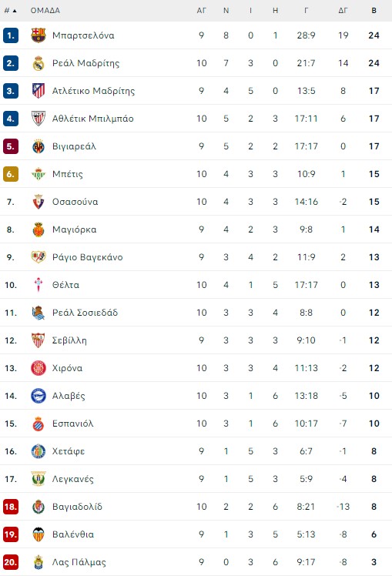Screen dimensions: 392x576
Task: Open the Osasuna team crest
Action: tap(39, 202)
